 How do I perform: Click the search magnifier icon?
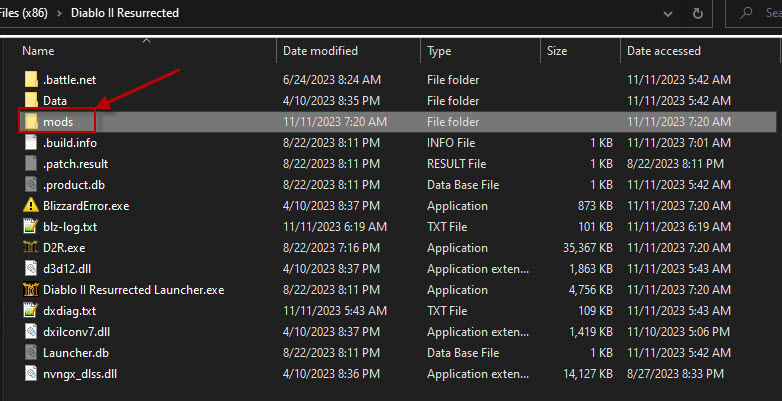(746, 13)
